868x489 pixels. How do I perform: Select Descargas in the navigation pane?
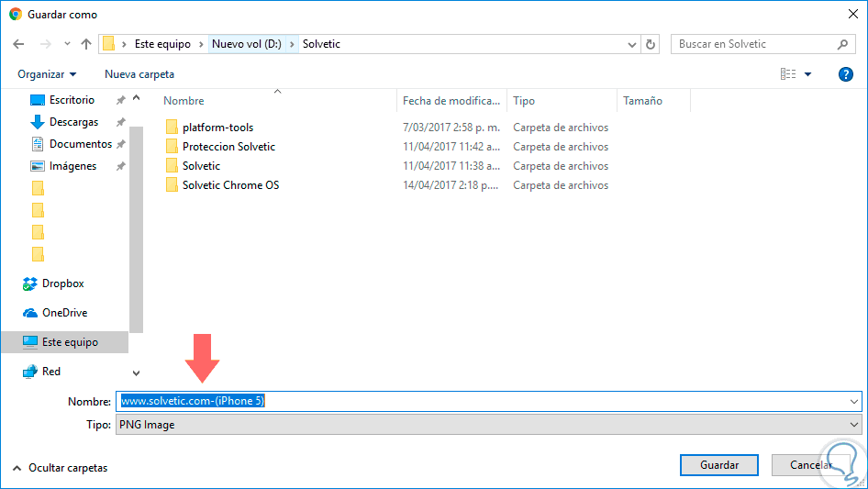[73, 122]
